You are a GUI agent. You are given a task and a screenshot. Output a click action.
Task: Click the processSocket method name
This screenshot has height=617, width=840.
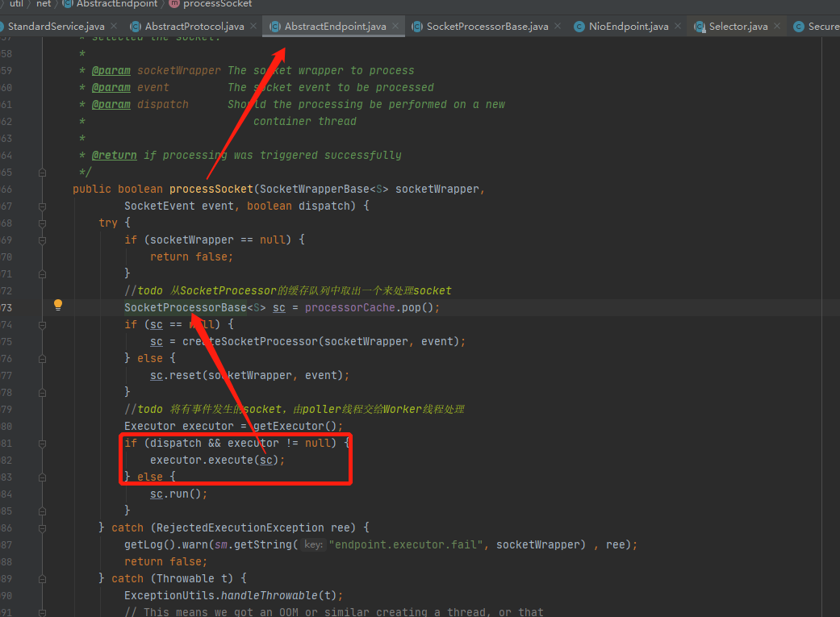[x=211, y=189]
